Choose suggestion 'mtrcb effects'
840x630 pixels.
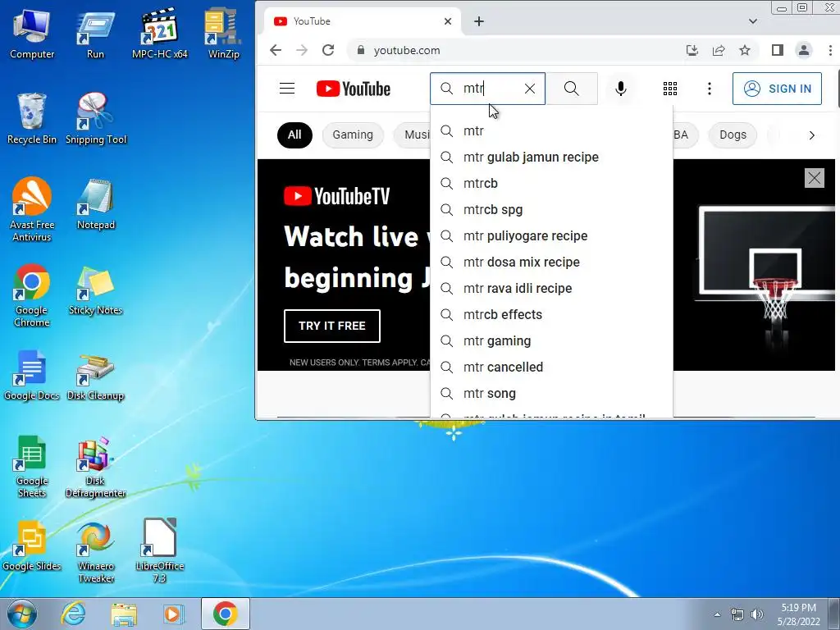point(551,315)
